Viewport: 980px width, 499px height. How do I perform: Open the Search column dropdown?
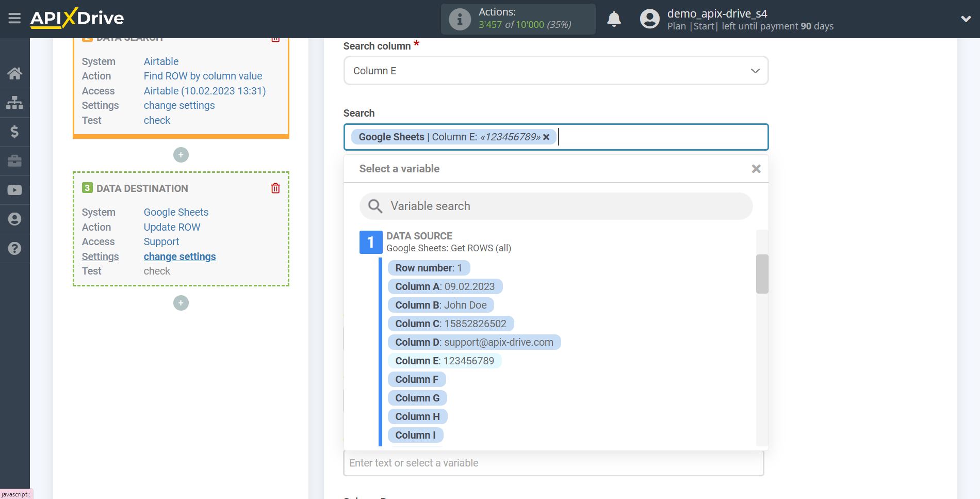tap(556, 71)
